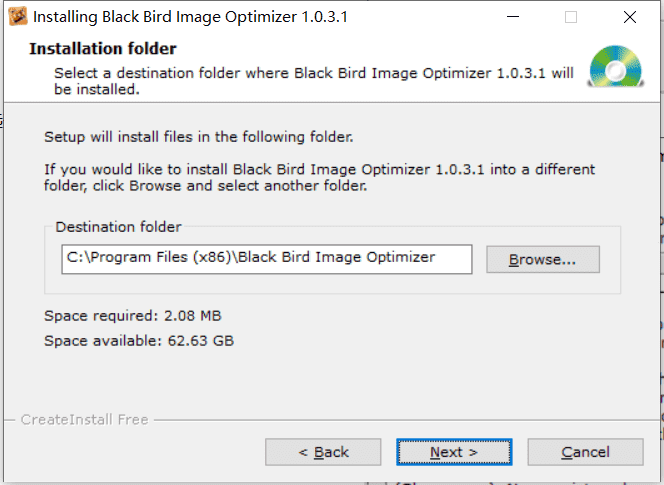Click into the destination folder path field

(267, 259)
